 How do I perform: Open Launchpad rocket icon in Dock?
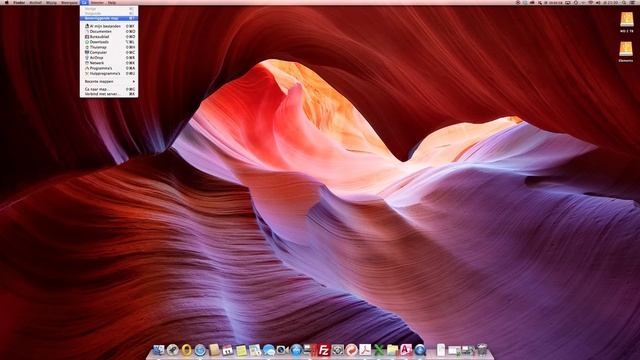(173, 350)
